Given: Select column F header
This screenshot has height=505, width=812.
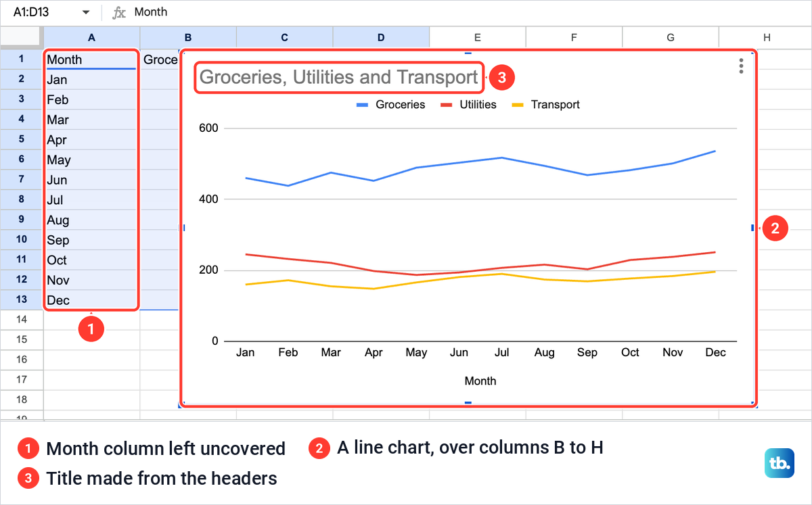Looking at the screenshot, I should pyautogui.click(x=574, y=38).
